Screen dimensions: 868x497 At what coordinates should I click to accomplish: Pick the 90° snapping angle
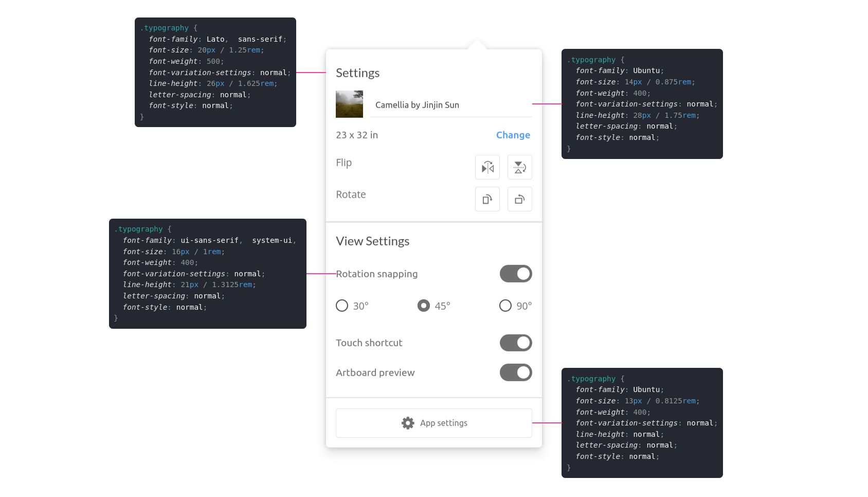(x=505, y=306)
